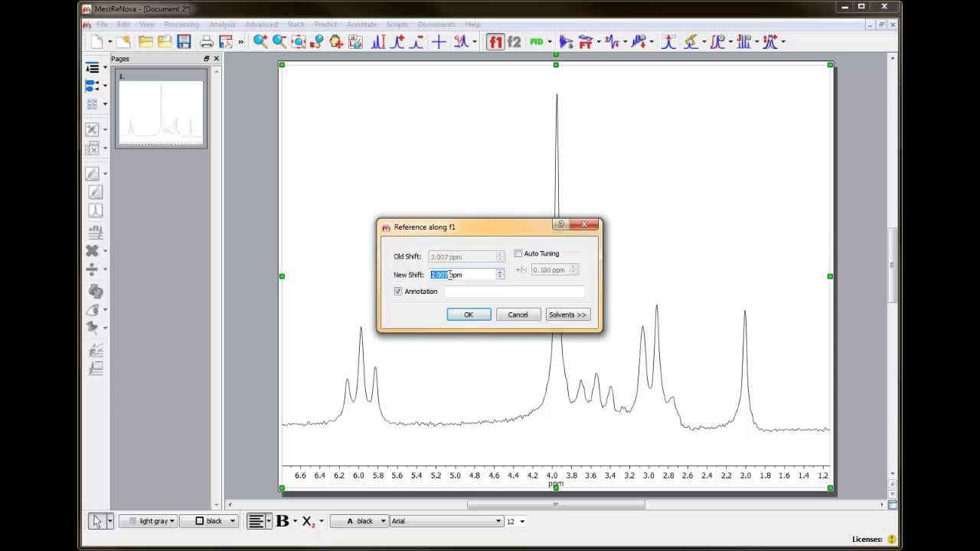Save document with the blue floppy disk icon

click(x=184, y=42)
